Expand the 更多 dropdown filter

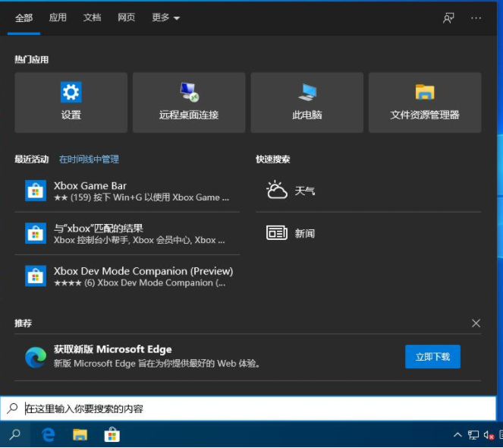tap(165, 17)
